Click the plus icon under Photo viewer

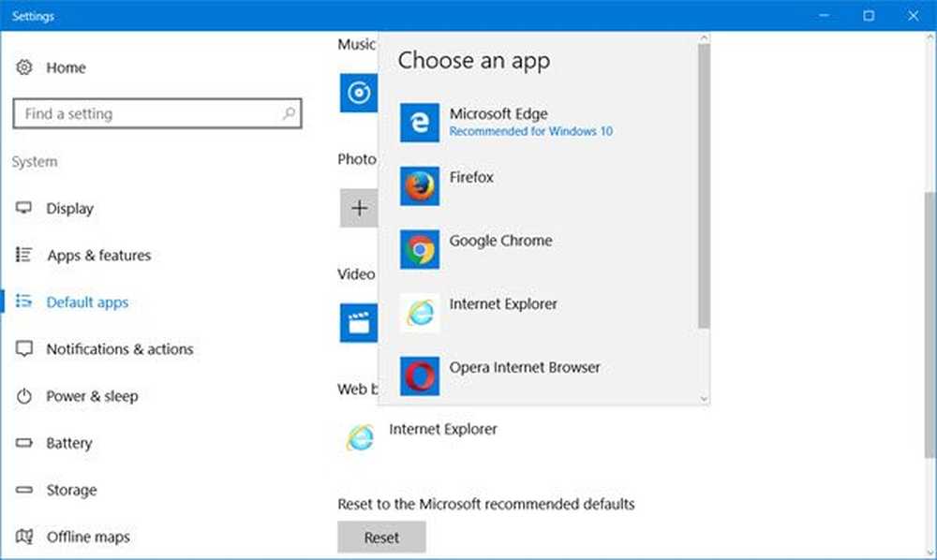(x=359, y=208)
